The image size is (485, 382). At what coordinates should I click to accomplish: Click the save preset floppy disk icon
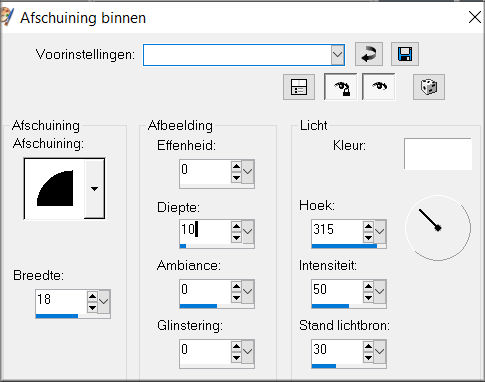tap(405, 54)
